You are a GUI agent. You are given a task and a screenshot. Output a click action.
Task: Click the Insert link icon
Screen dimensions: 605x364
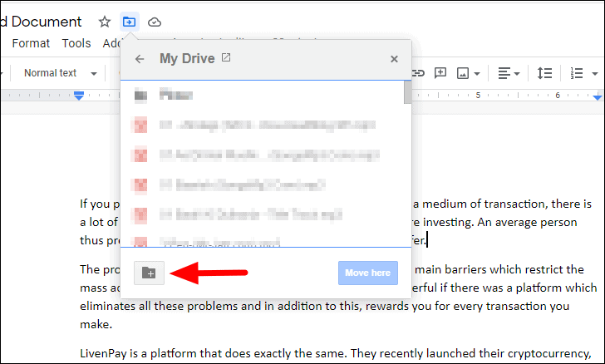(419, 73)
